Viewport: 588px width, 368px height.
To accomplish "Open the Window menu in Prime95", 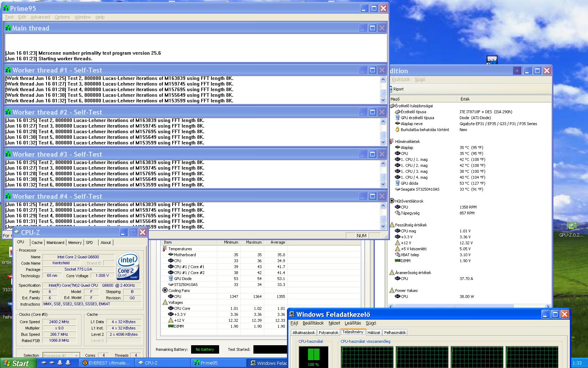I will [x=83, y=17].
